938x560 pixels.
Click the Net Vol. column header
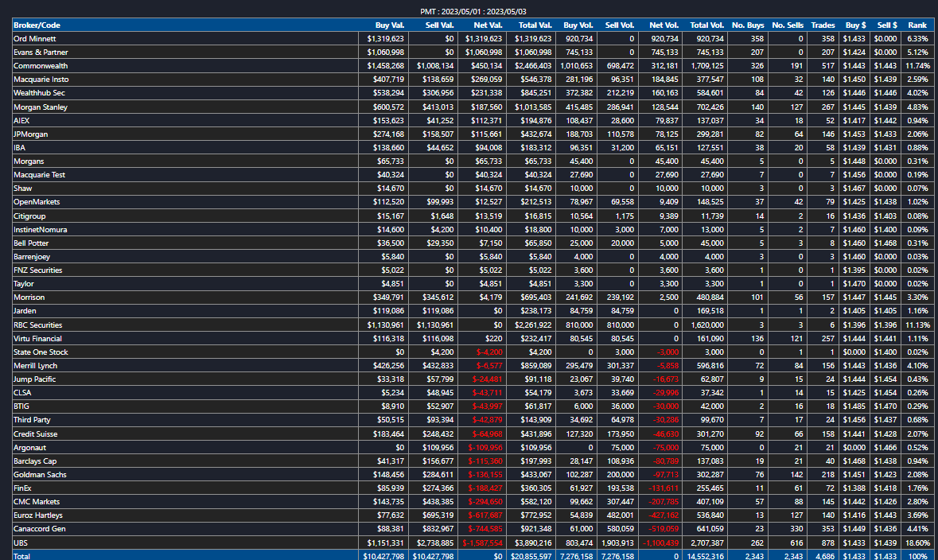pos(664,25)
